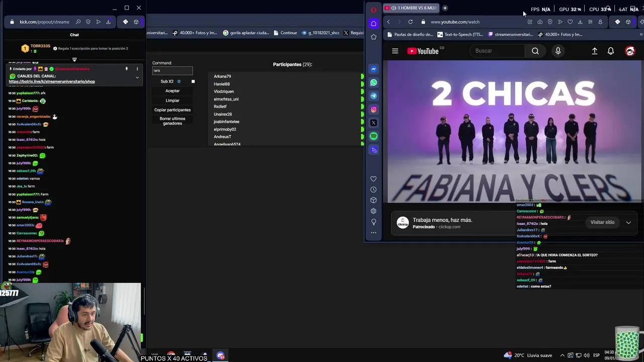Open the Pautas de diseño bookmark
The width and height of the screenshot is (644, 362).
pyautogui.click(x=410, y=35)
